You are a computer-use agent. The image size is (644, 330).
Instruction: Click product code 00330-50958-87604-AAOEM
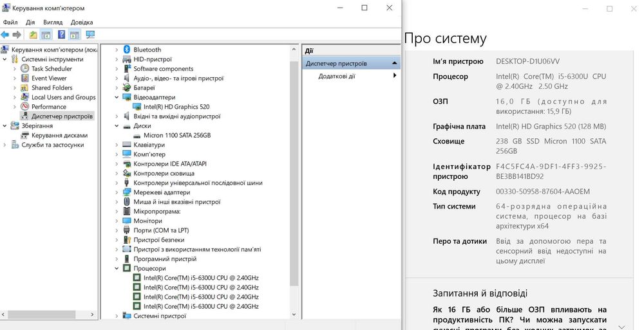point(542,191)
